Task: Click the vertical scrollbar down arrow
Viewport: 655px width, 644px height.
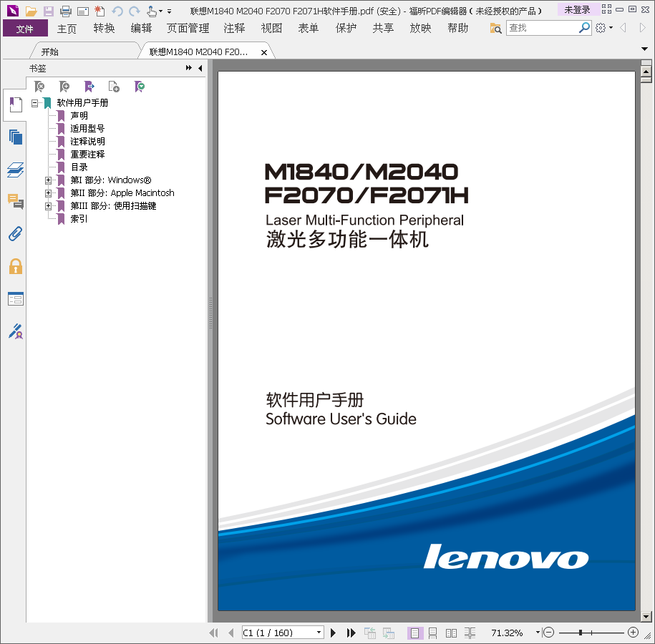Action: pos(646,616)
